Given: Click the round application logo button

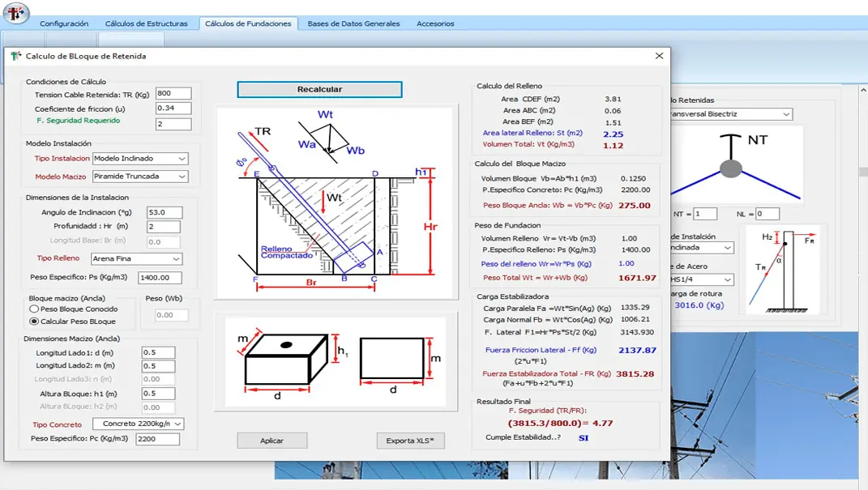Looking at the screenshot, I should [x=16, y=14].
